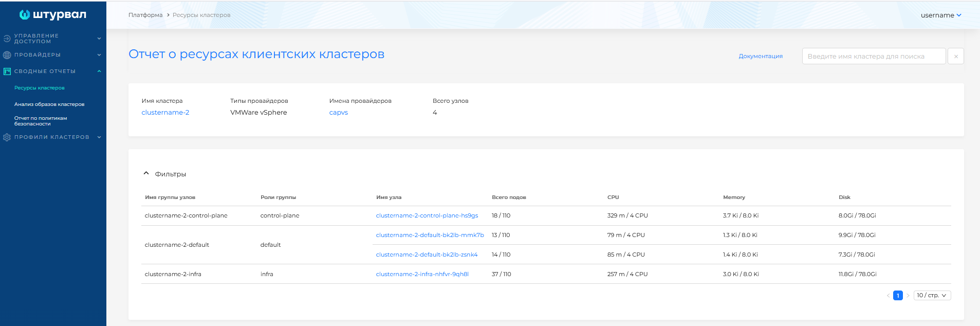The width and height of the screenshot is (980, 326).
Task: Click the Сводные отчеты report icon
Action: tap(7, 71)
